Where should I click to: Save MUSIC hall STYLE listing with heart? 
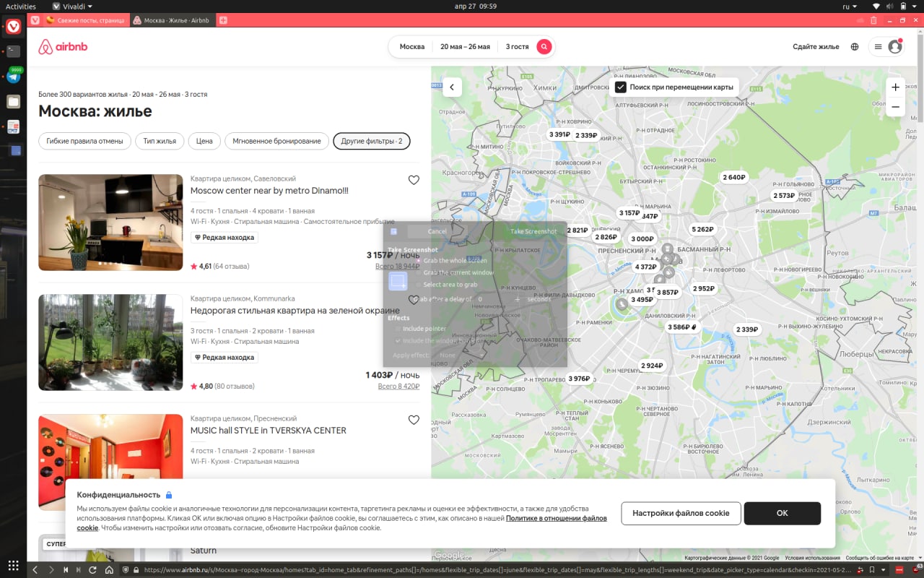414,420
